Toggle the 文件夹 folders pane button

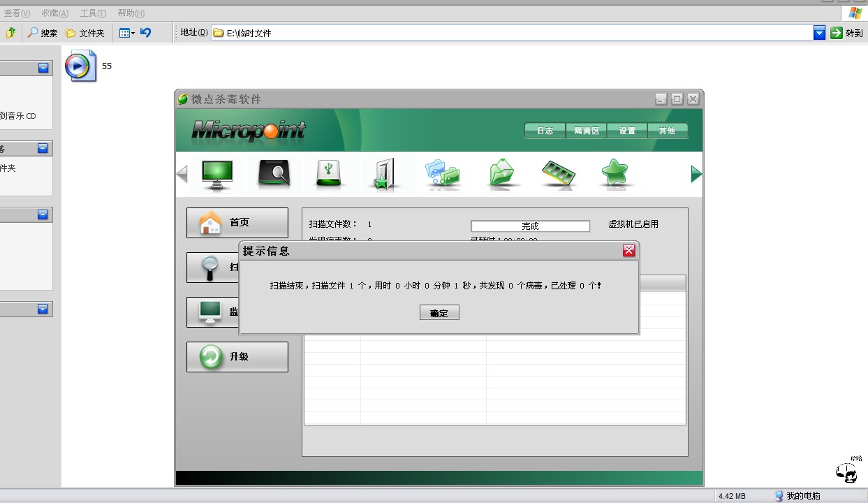click(85, 33)
